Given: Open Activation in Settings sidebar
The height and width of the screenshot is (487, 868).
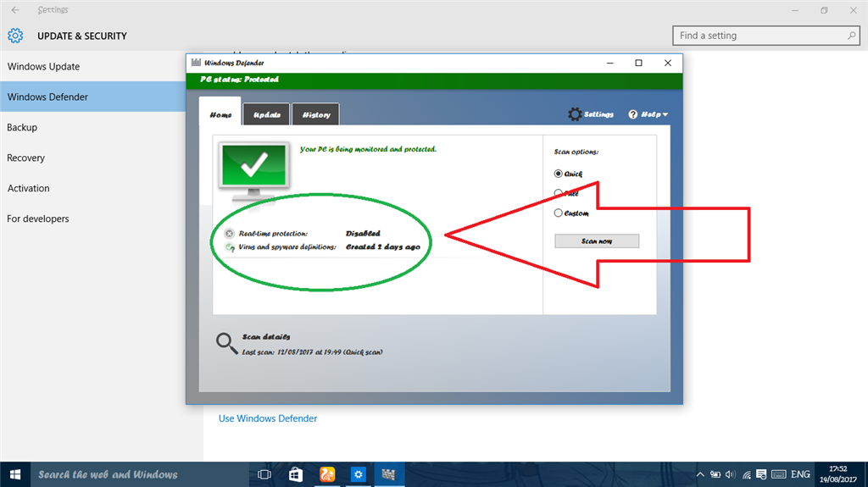Looking at the screenshot, I should point(93,188).
